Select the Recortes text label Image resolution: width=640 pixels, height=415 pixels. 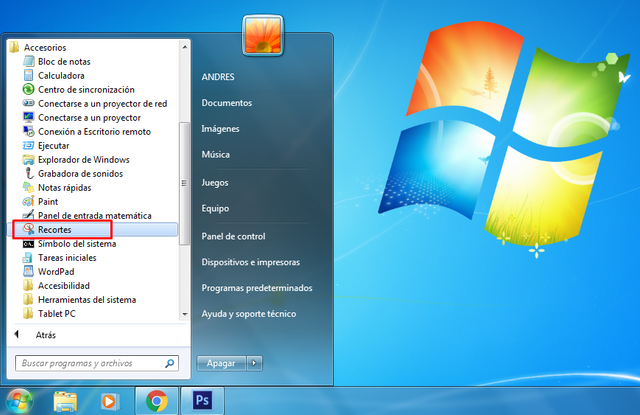pyautogui.click(x=55, y=229)
